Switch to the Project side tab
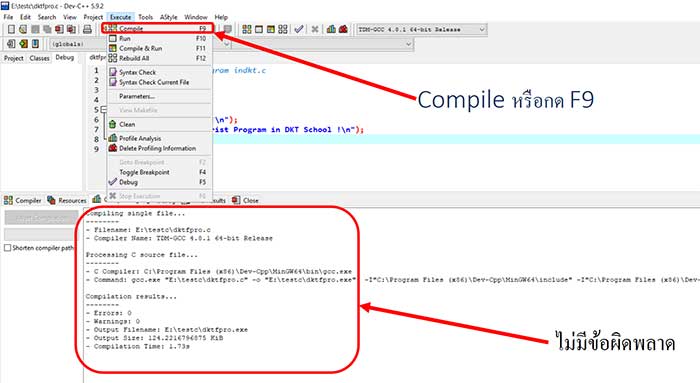Screen dimensions: 700x383 14,58
